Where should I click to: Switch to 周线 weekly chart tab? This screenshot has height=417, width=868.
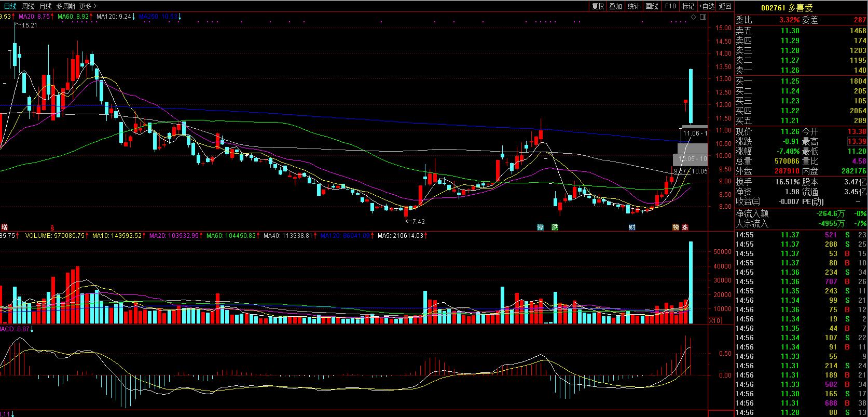[x=28, y=6]
